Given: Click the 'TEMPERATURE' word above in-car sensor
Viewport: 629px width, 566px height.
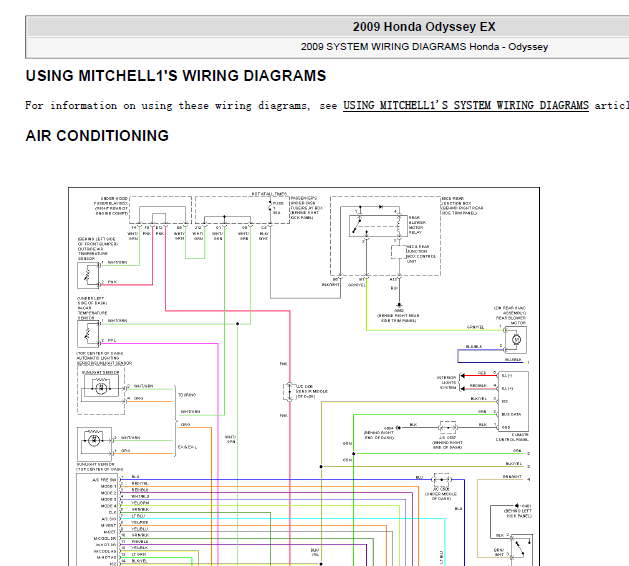Looking at the screenshot, I should point(93,313).
